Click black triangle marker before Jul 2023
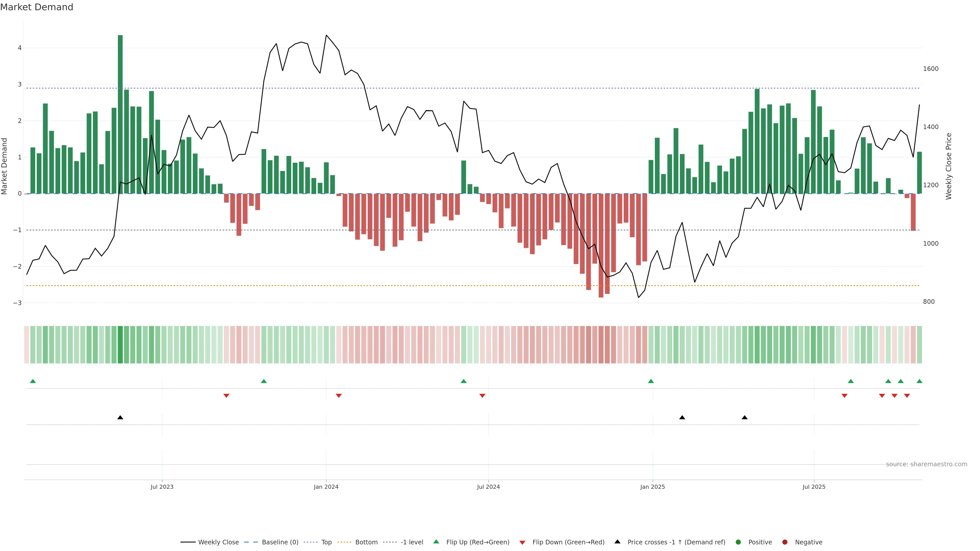 click(120, 418)
